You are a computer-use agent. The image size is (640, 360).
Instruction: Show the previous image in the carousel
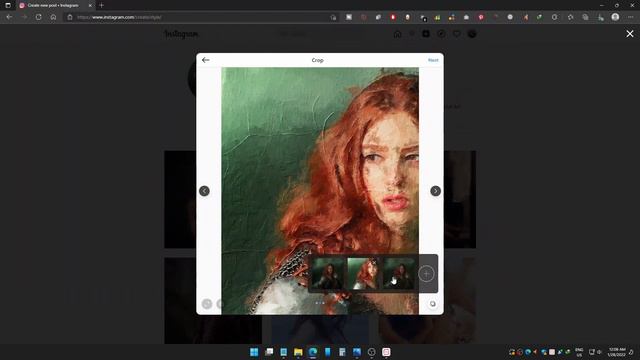(x=204, y=191)
